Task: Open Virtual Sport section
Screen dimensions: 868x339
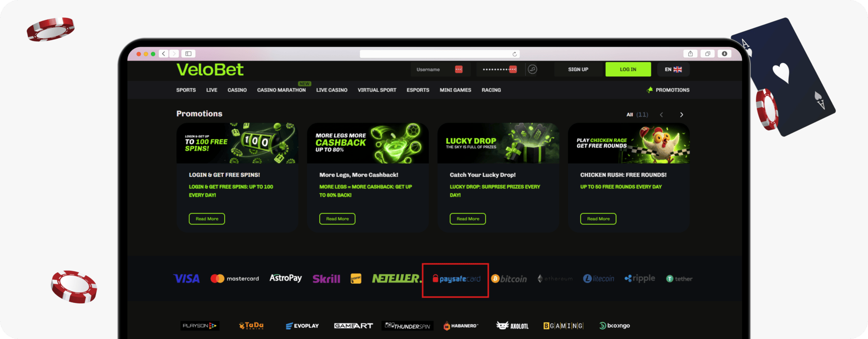Action: pos(377,90)
